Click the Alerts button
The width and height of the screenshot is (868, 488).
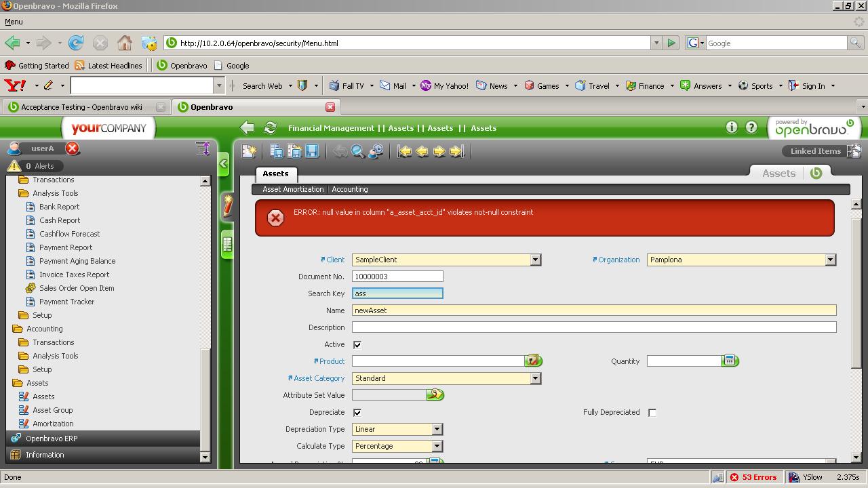coord(35,166)
